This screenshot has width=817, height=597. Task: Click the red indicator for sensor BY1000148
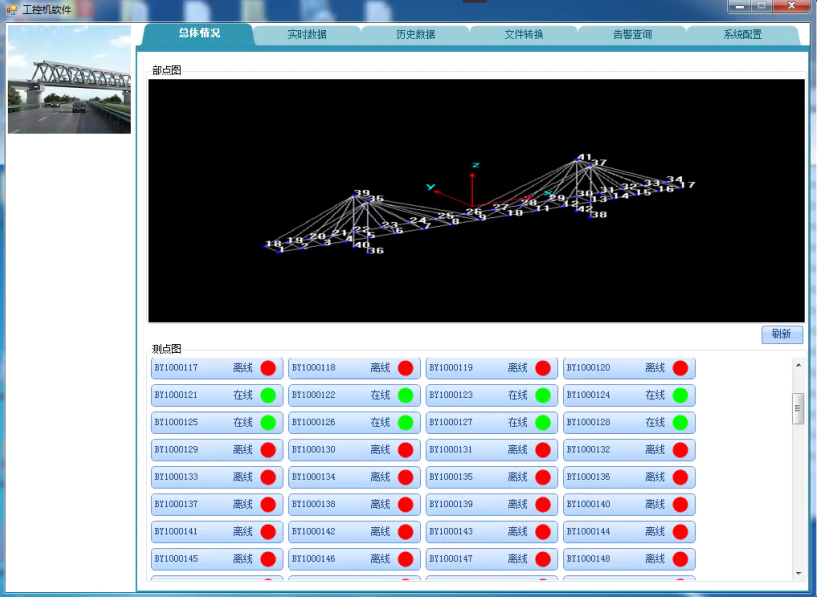point(680,559)
